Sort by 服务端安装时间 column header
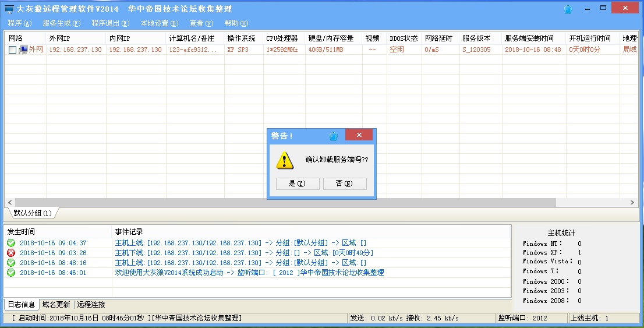Screen dimensions: 644x328 click(533, 38)
